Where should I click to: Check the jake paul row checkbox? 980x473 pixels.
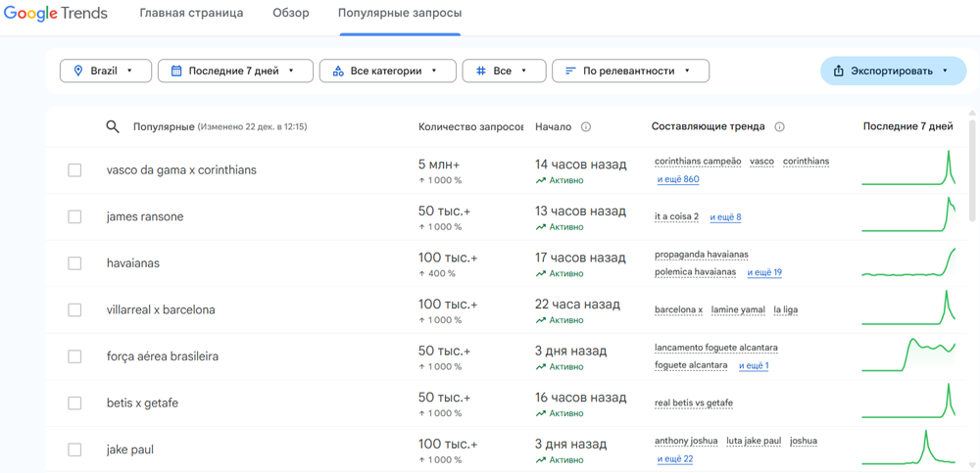pyautogui.click(x=74, y=449)
